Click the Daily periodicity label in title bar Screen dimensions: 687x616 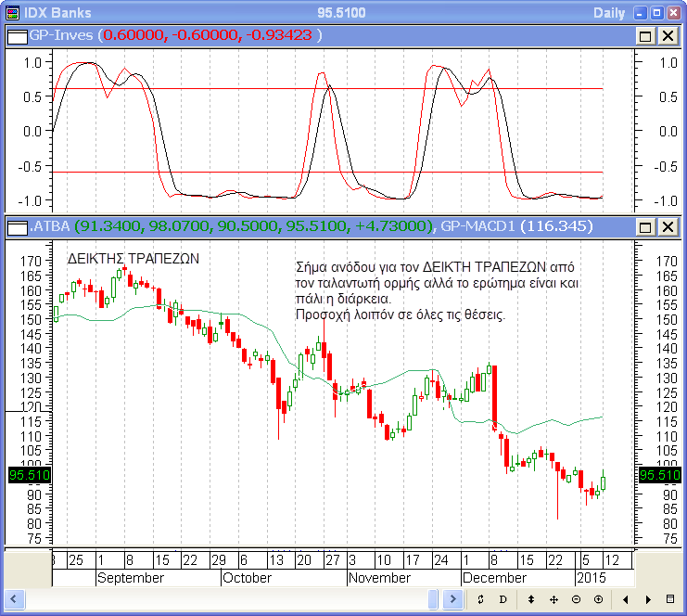tap(609, 13)
